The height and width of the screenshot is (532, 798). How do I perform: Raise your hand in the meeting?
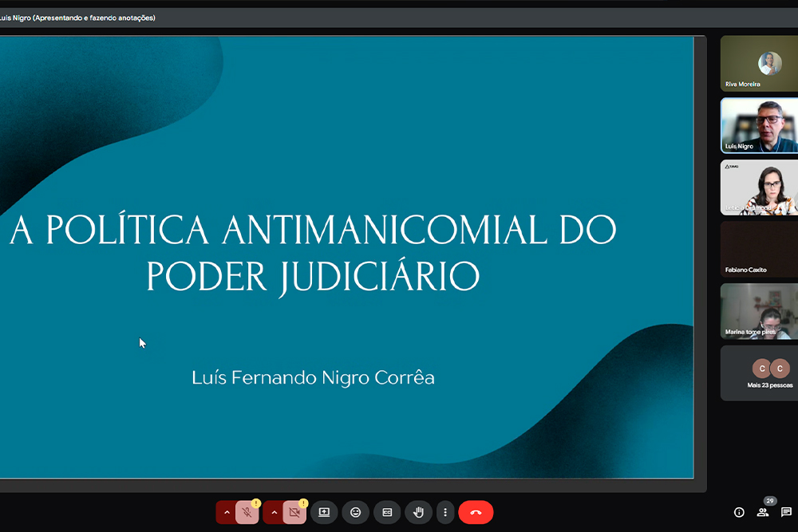point(418,512)
